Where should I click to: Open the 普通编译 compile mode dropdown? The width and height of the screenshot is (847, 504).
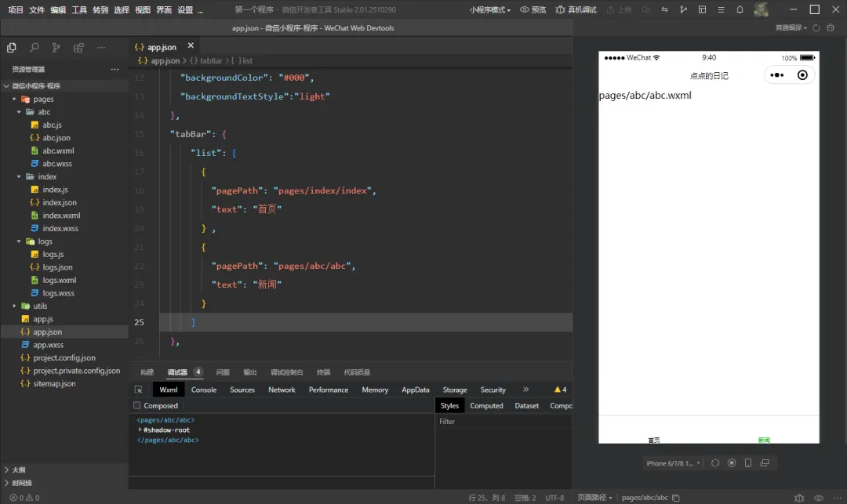click(791, 27)
